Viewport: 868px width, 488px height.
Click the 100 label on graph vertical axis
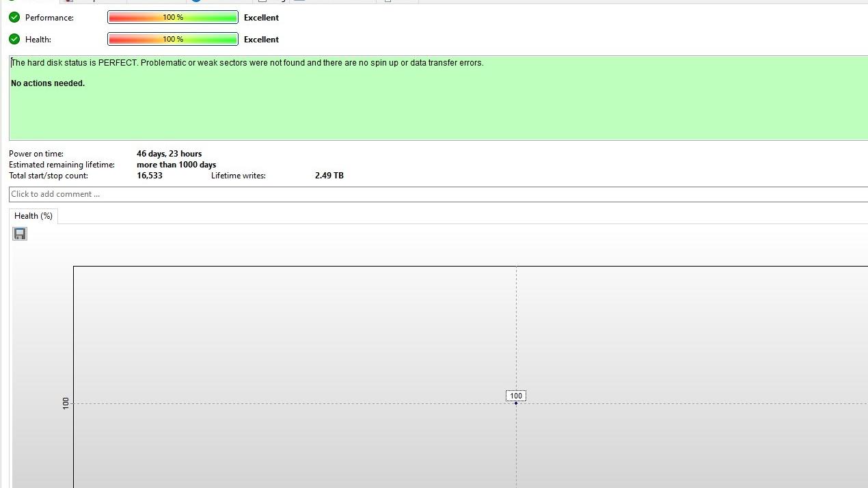click(x=66, y=403)
